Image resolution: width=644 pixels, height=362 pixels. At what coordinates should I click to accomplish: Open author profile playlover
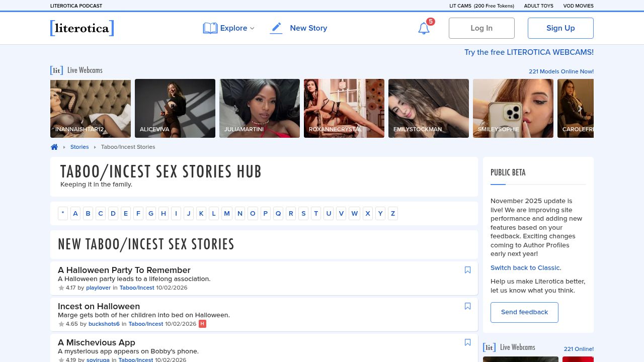click(98, 288)
